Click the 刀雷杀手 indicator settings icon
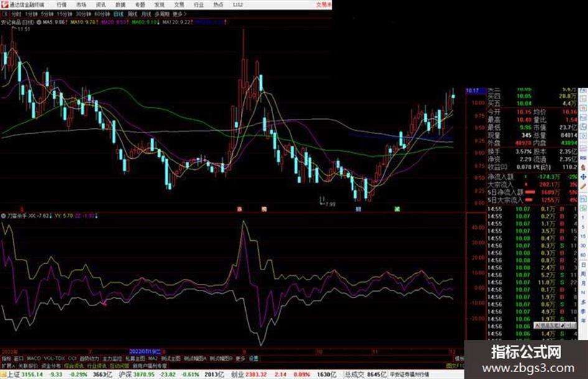 click(3, 216)
